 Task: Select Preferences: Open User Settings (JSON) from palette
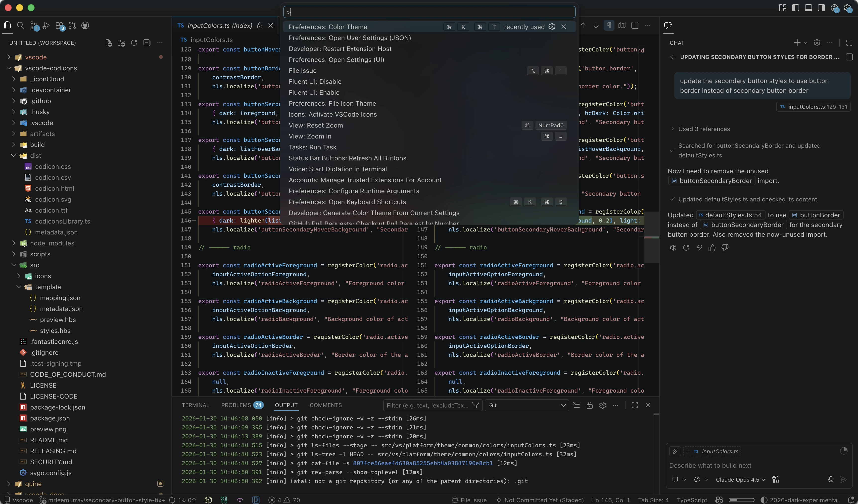tap(350, 38)
